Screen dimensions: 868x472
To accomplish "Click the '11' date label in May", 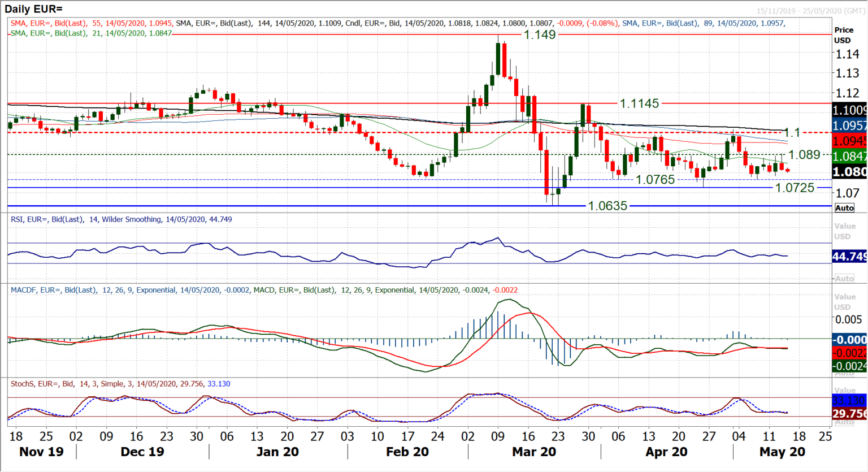I will 769,436.
